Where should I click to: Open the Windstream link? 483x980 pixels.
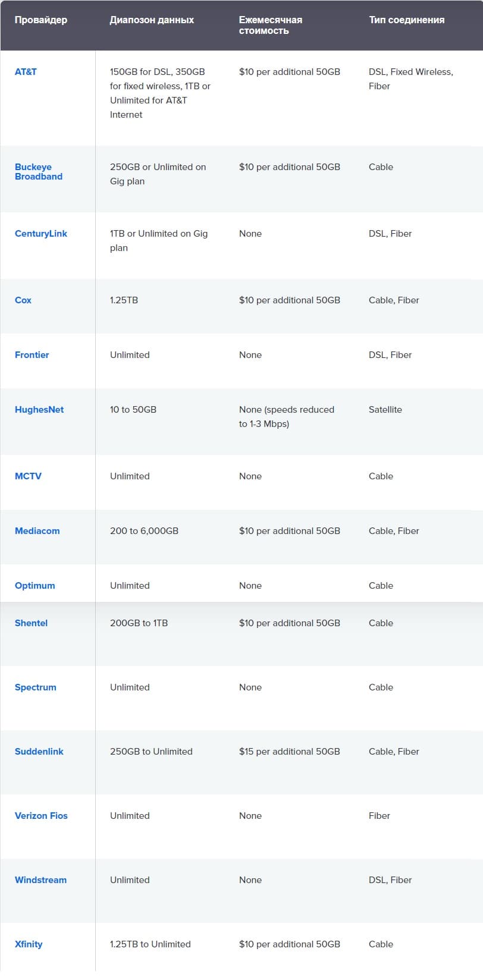click(x=41, y=880)
